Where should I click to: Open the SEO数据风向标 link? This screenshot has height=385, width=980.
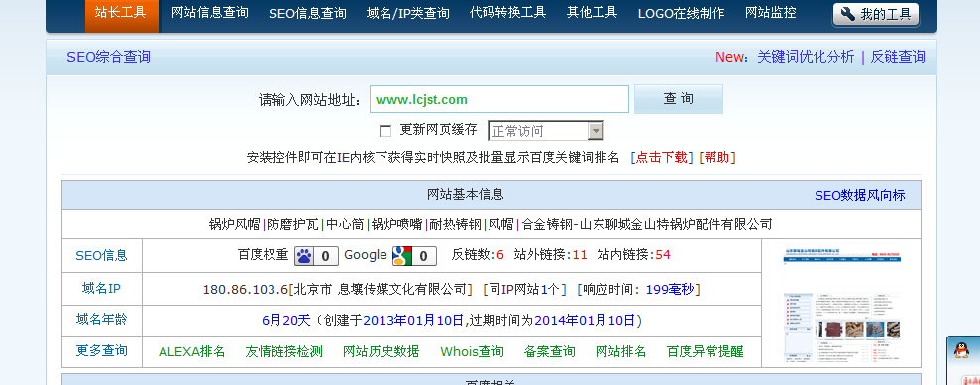pyautogui.click(x=859, y=195)
